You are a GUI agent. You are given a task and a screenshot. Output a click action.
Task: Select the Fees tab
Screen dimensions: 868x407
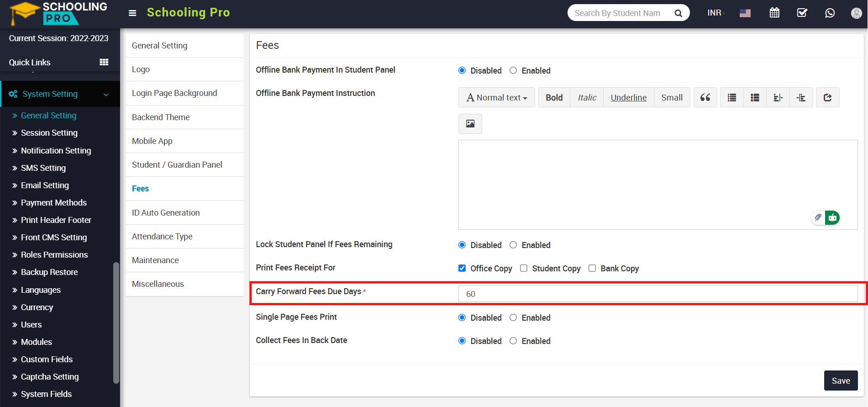click(x=184, y=189)
